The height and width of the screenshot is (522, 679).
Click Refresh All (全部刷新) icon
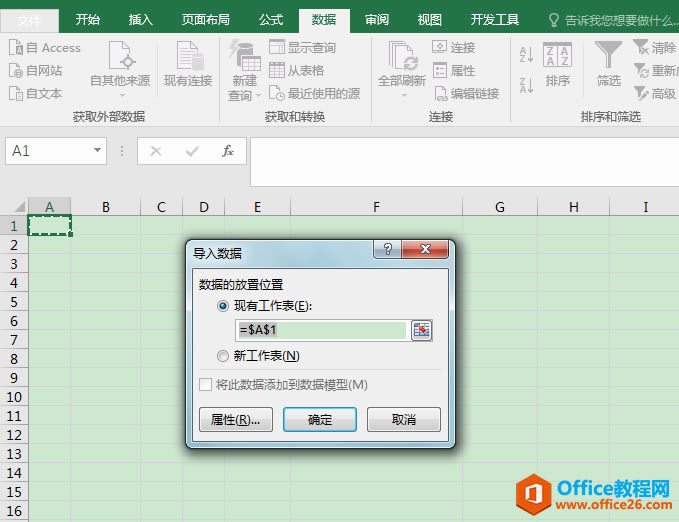tap(402, 56)
